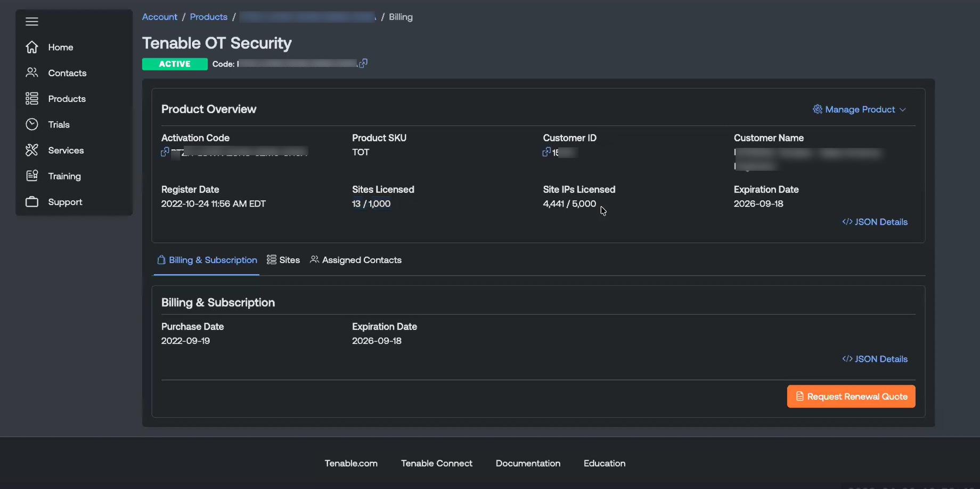Open the Support sidebar menu item

74,202
